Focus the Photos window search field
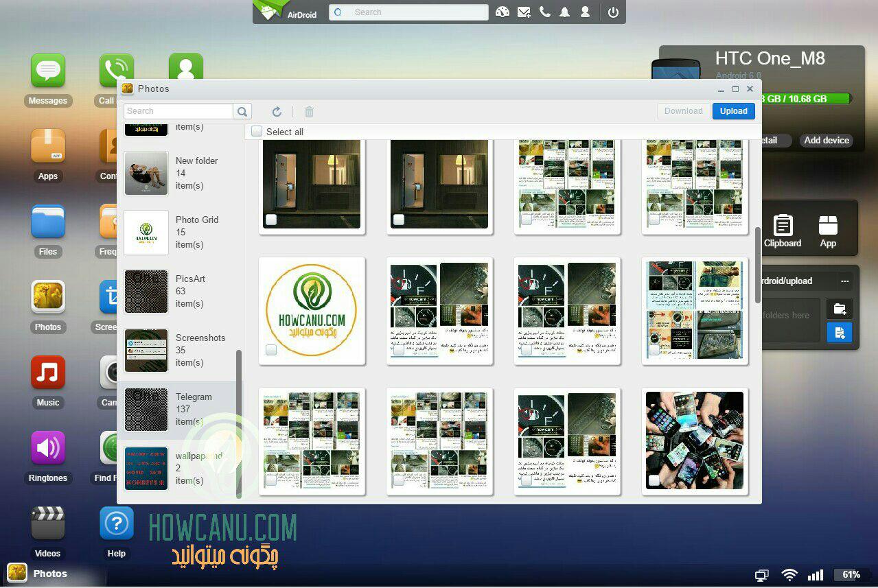The image size is (878, 588). 178,111
